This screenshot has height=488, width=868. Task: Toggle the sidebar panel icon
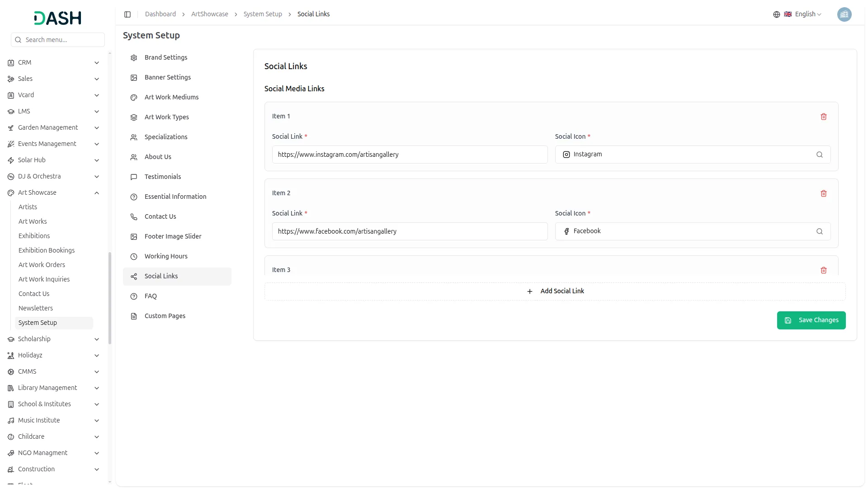127,14
